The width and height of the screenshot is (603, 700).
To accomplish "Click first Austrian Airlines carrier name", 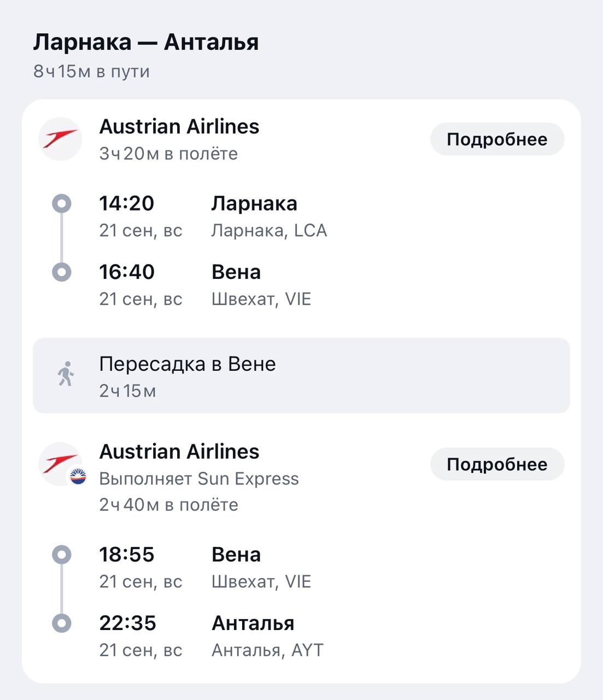I will click(179, 126).
